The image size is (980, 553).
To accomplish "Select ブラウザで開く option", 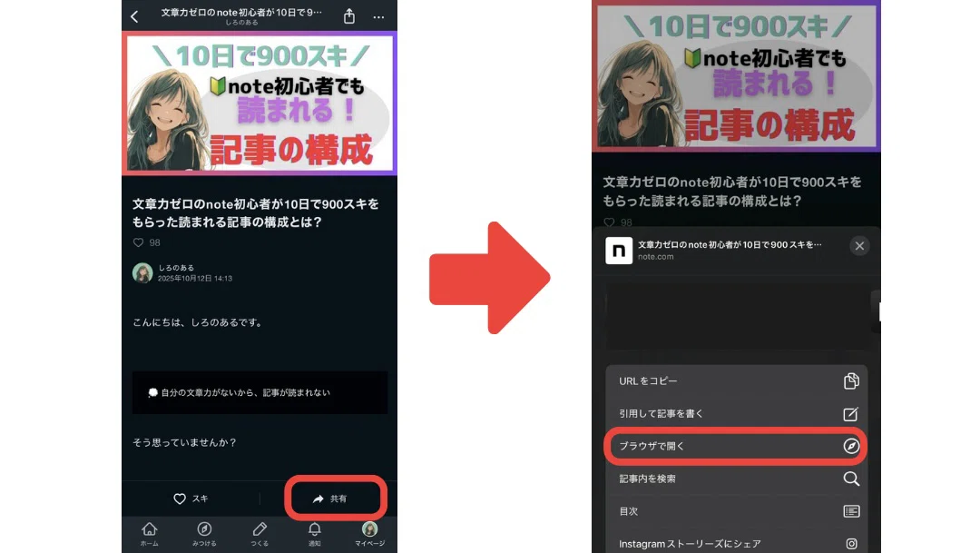I will [x=736, y=446].
